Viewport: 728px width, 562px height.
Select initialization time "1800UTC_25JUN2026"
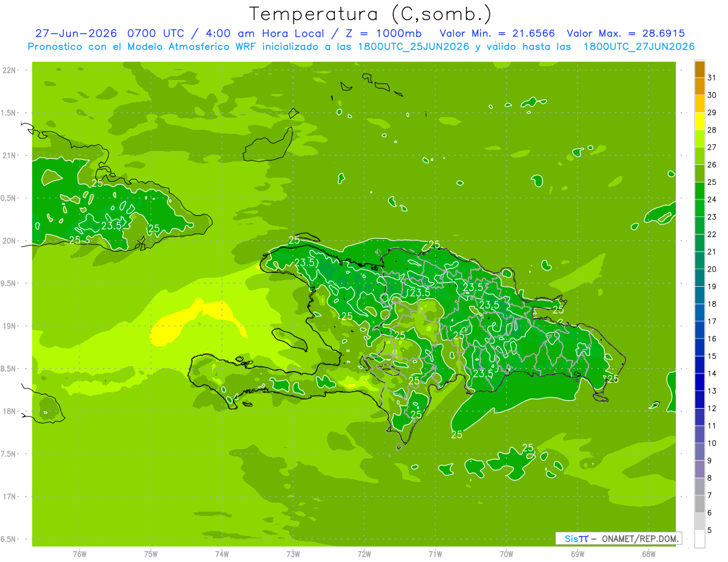[x=413, y=47]
